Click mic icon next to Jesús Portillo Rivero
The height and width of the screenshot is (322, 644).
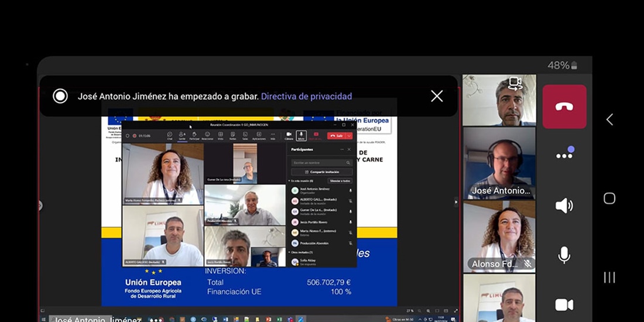click(x=350, y=222)
